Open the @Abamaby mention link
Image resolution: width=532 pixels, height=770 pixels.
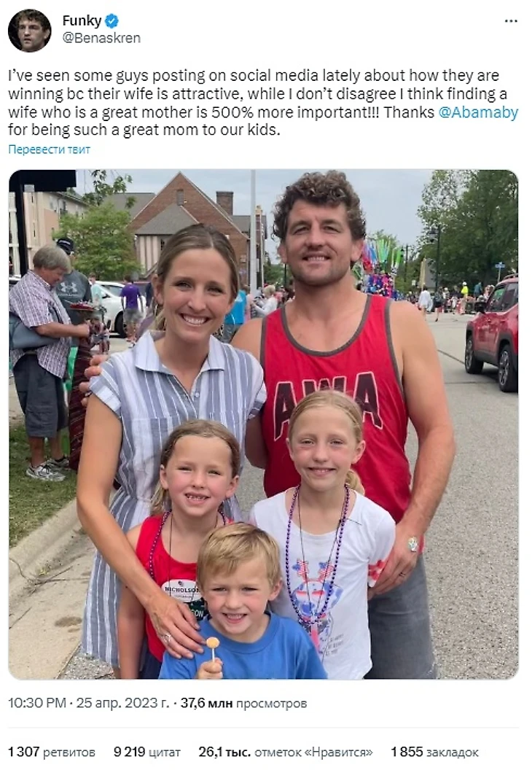coord(478,112)
